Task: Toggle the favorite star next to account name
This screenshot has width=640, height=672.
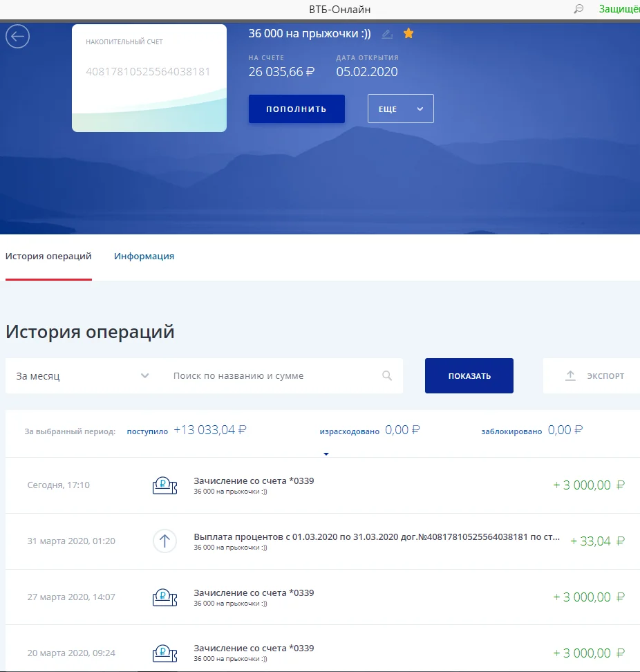Action: [x=408, y=32]
